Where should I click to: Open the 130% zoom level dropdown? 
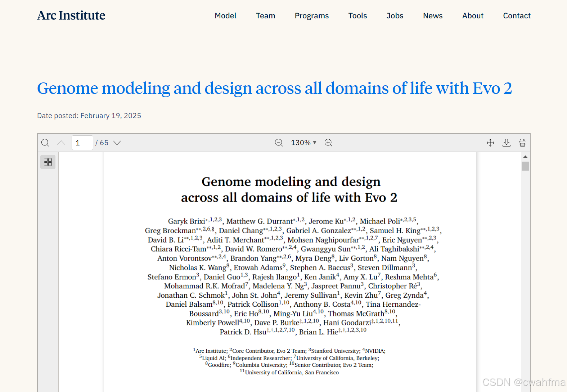tap(304, 143)
